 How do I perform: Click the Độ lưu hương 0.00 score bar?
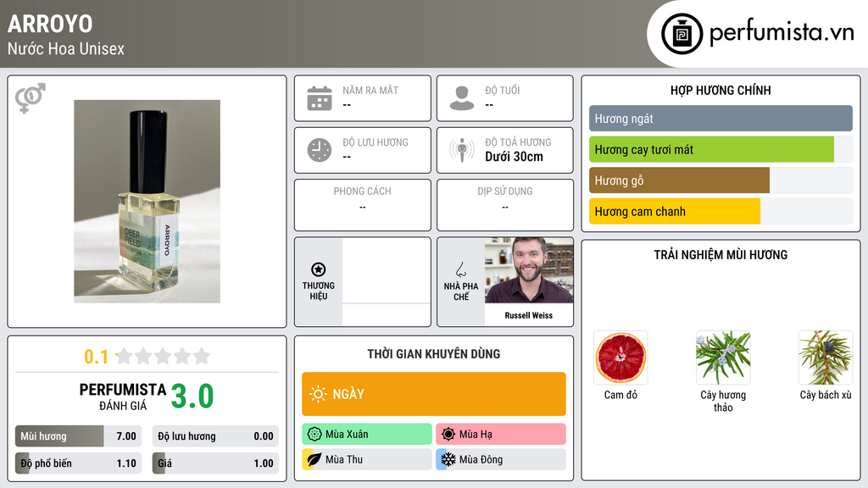click(x=215, y=436)
